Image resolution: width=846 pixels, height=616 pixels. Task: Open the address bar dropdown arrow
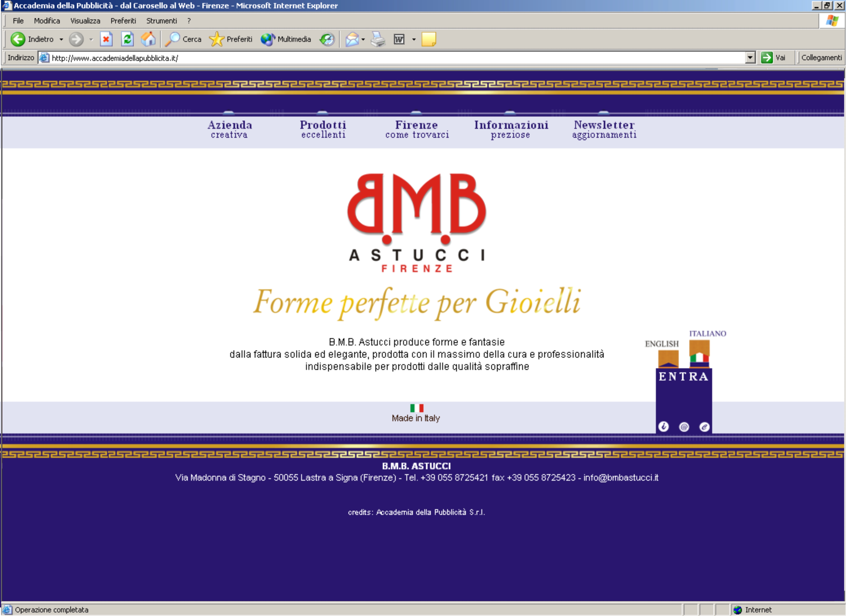(x=750, y=58)
